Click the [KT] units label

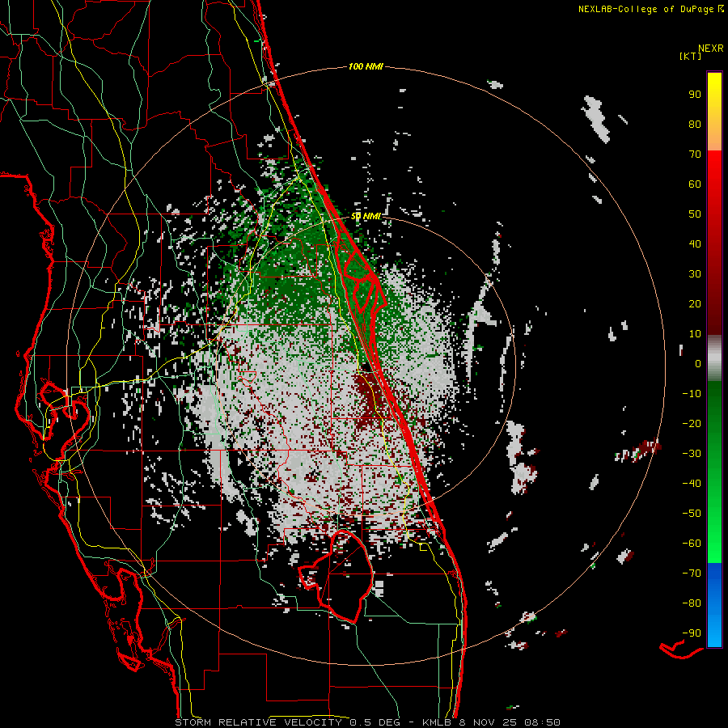(691, 56)
